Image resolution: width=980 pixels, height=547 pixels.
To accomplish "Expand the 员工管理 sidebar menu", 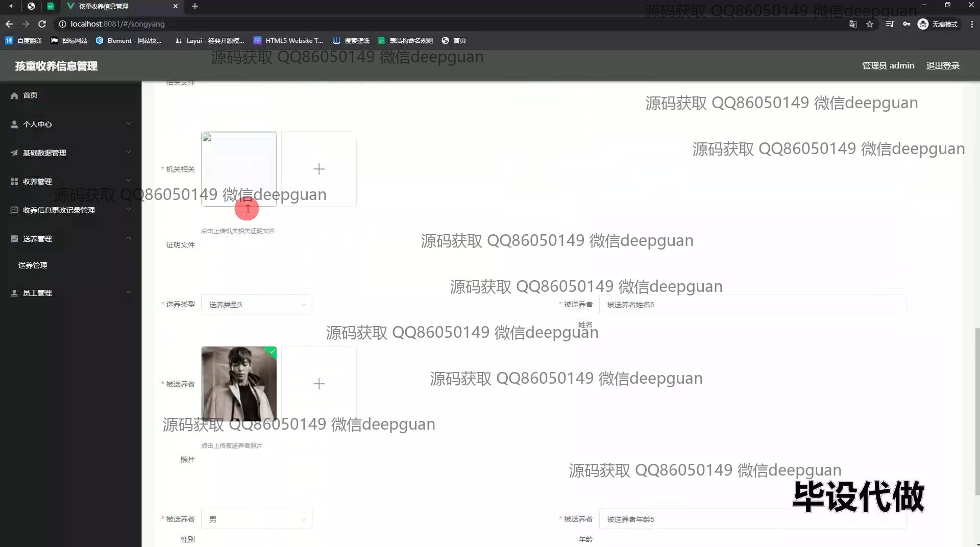I will [70, 293].
